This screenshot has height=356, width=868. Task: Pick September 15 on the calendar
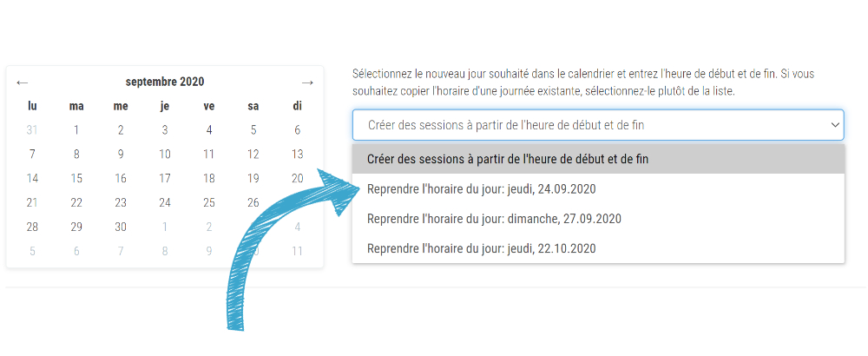tap(76, 179)
